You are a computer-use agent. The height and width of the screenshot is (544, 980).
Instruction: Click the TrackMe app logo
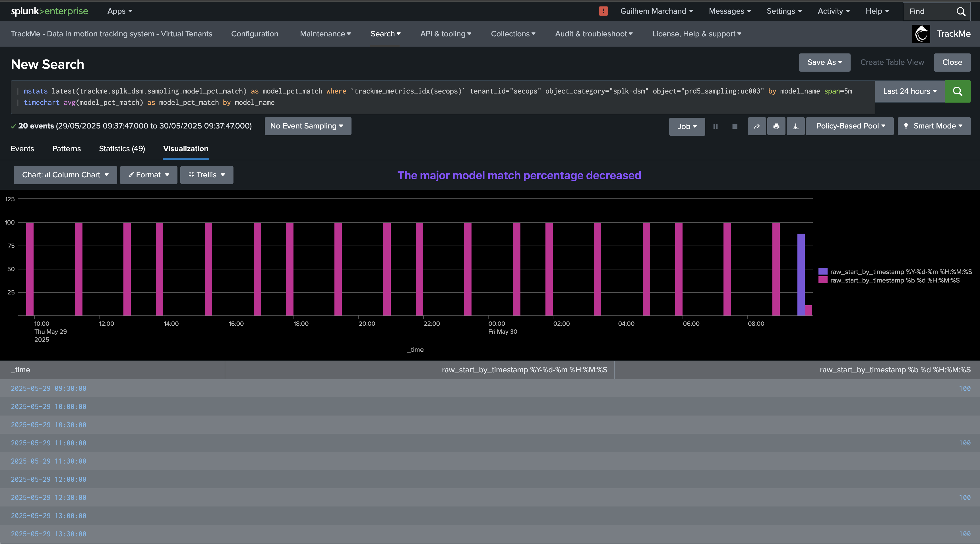[x=921, y=34]
